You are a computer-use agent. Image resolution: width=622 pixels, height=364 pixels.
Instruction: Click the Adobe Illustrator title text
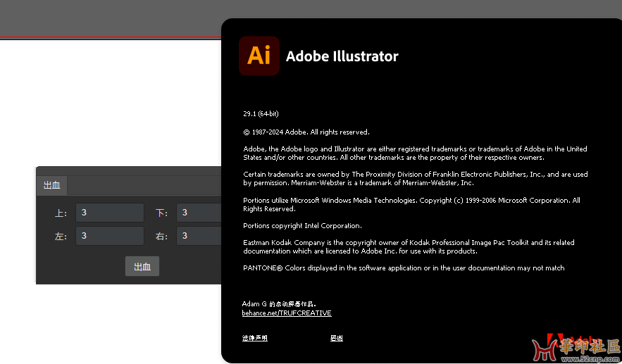click(342, 56)
